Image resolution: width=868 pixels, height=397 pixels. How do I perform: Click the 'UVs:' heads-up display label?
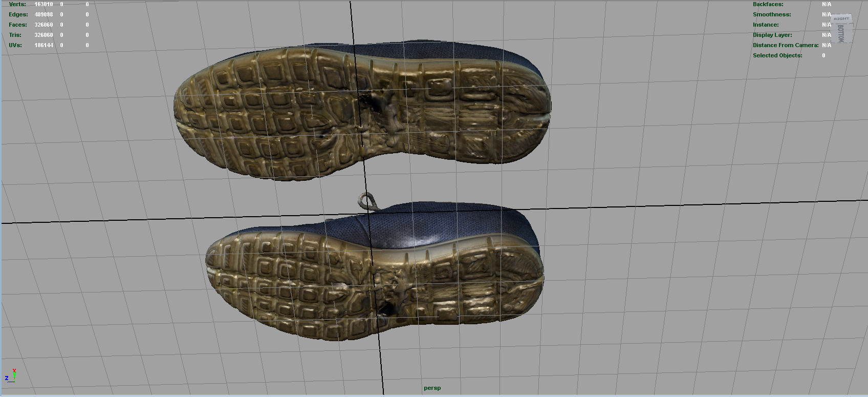click(15, 45)
